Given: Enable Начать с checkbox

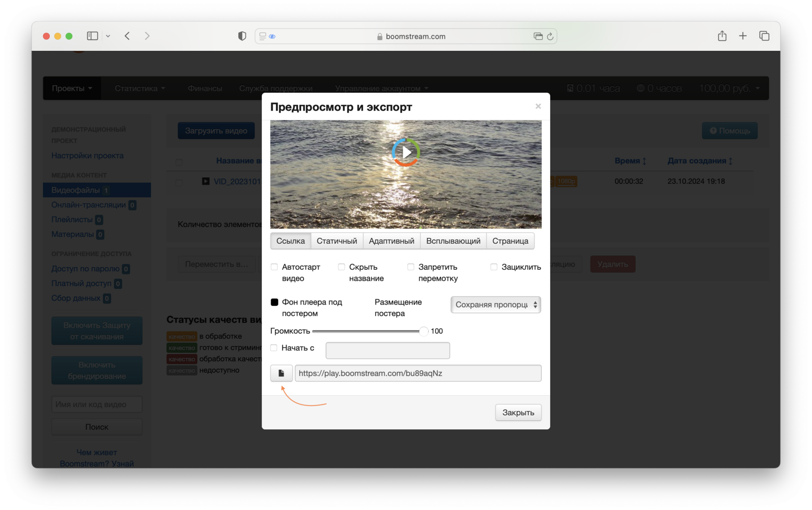Looking at the screenshot, I should 274,348.
